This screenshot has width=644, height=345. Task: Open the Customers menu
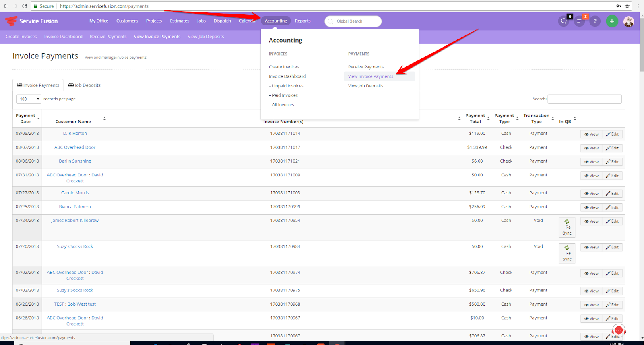point(127,21)
